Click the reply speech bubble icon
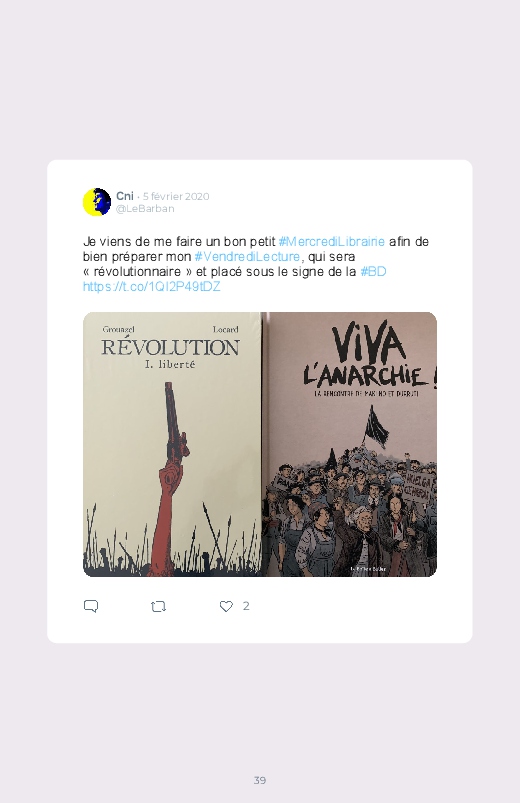This screenshot has width=520, height=803. [x=91, y=606]
